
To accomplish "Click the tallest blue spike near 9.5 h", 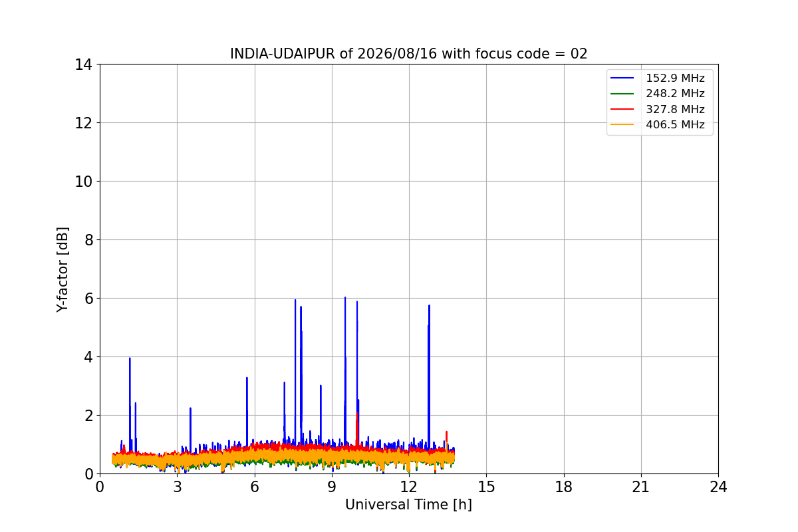I will pos(345,298).
